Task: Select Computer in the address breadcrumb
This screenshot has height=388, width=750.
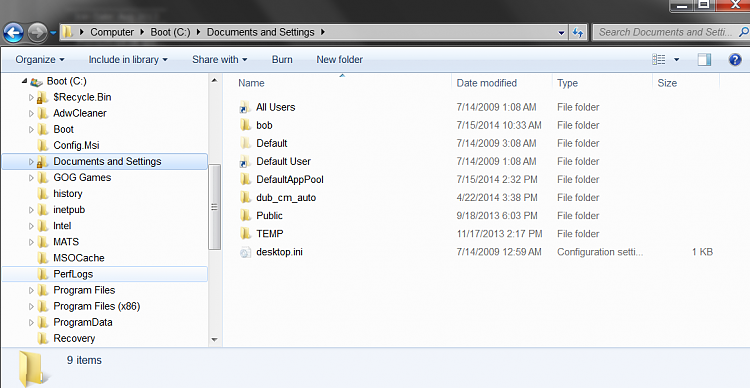Action: pyautogui.click(x=112, y=32)
